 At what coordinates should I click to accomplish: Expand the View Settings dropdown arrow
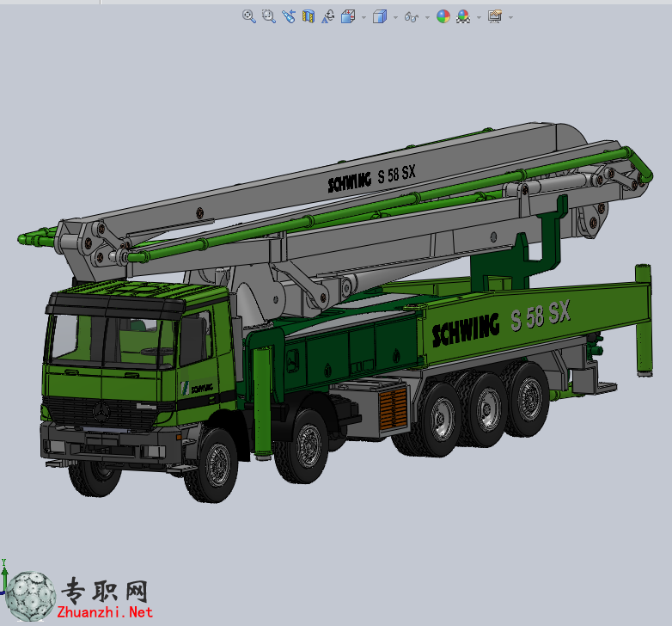(510, 17)
